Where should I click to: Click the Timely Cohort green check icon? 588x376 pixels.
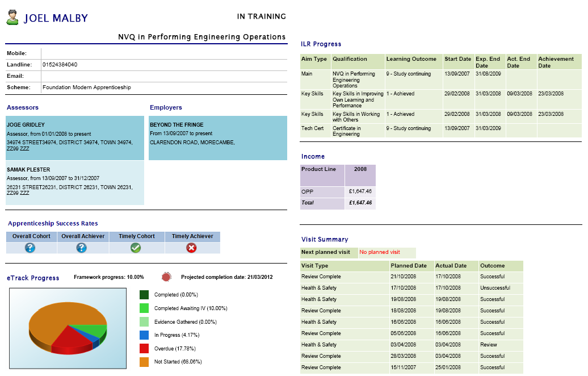click(136, 248)
